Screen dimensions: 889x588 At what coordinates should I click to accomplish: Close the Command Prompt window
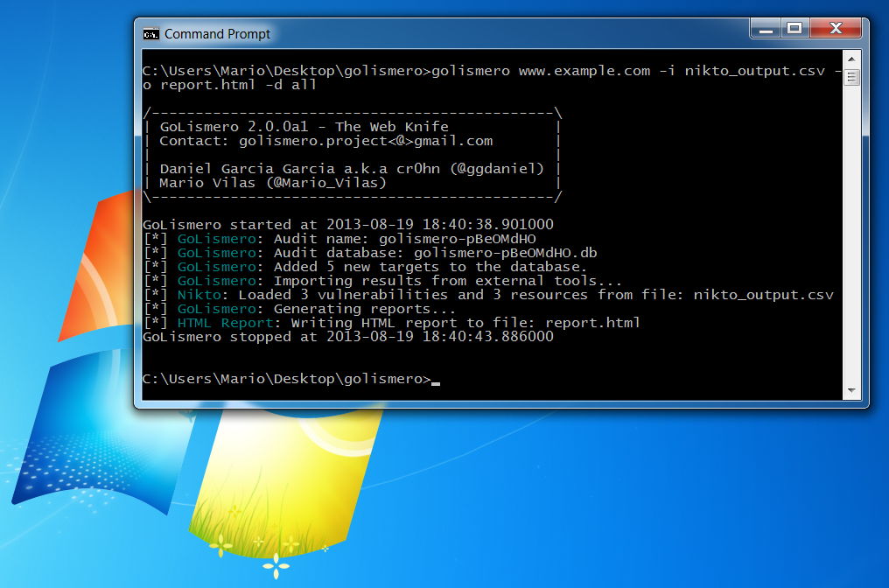pos(834,28)
